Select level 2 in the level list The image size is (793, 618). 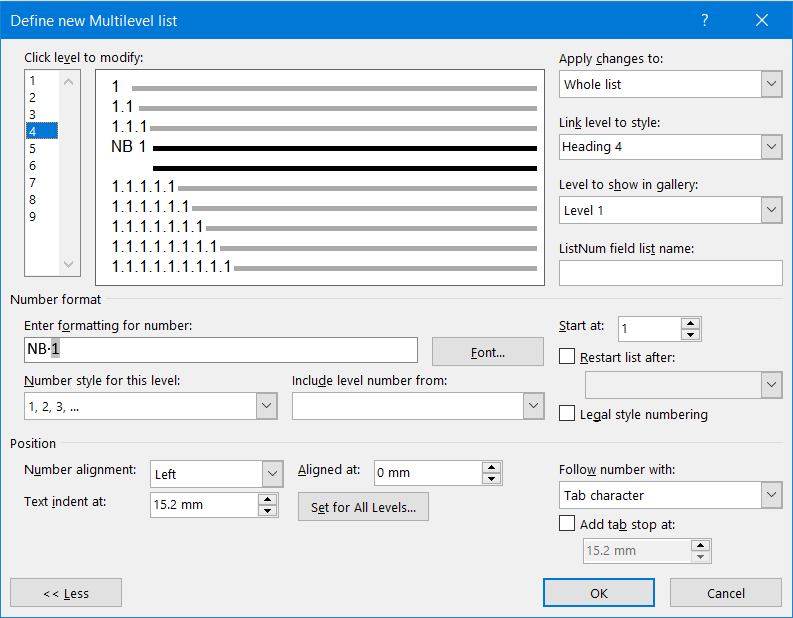point(42,97)
